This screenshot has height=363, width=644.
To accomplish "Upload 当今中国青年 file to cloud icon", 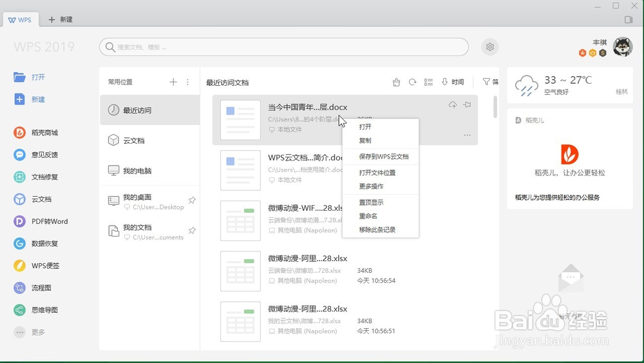I will 453,105.
